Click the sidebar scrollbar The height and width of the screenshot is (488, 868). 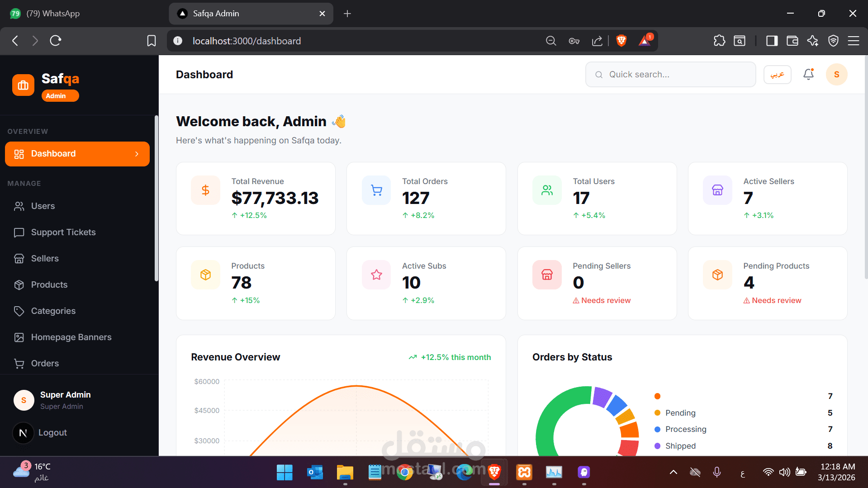(157, 199)
